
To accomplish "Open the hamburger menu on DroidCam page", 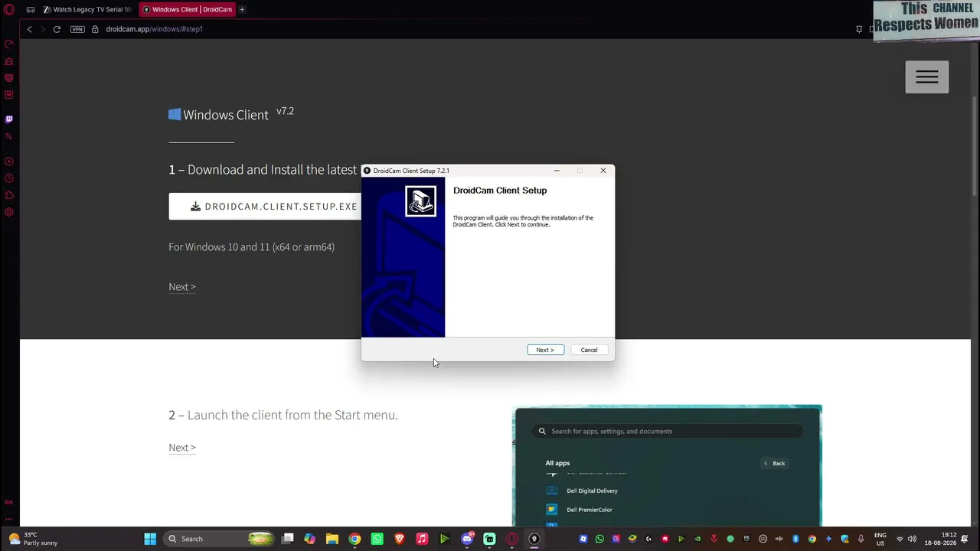I will [x=927, y=77].
